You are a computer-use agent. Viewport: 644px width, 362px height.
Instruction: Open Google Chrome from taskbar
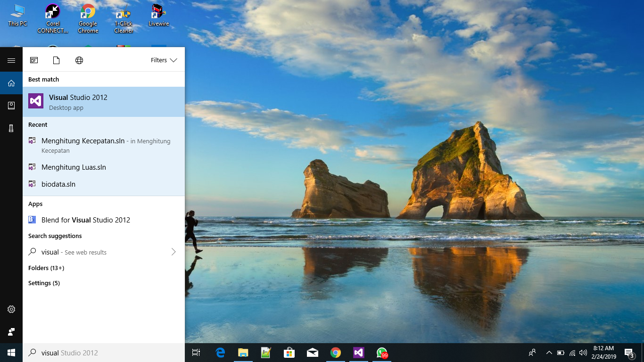[x=335, y=353]
